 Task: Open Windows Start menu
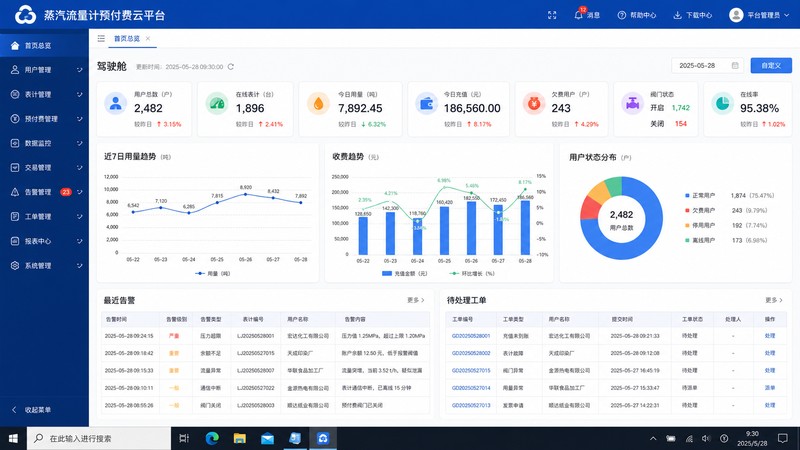[13, 438]
